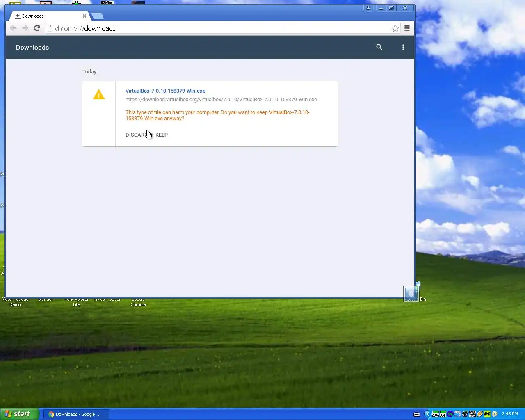Click the Downloads page heading
This screenshot has width=525, height=420.
[32, 48]
